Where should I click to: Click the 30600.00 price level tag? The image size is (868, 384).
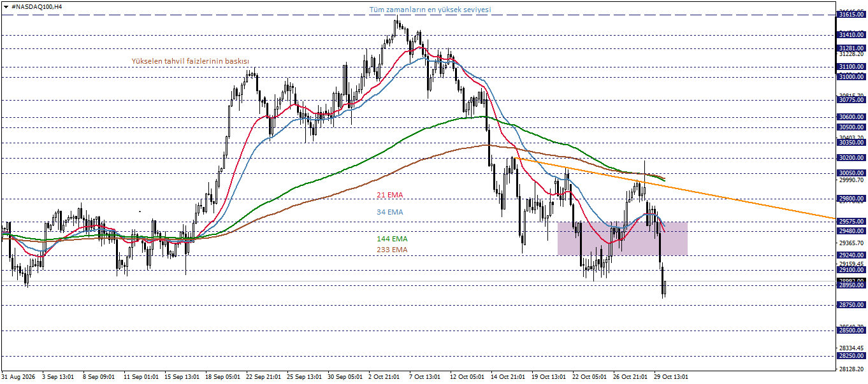[851, 117]
